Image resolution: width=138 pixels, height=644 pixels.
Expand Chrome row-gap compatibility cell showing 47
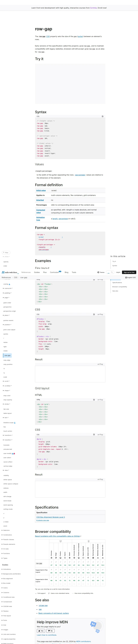pos(52,563)
